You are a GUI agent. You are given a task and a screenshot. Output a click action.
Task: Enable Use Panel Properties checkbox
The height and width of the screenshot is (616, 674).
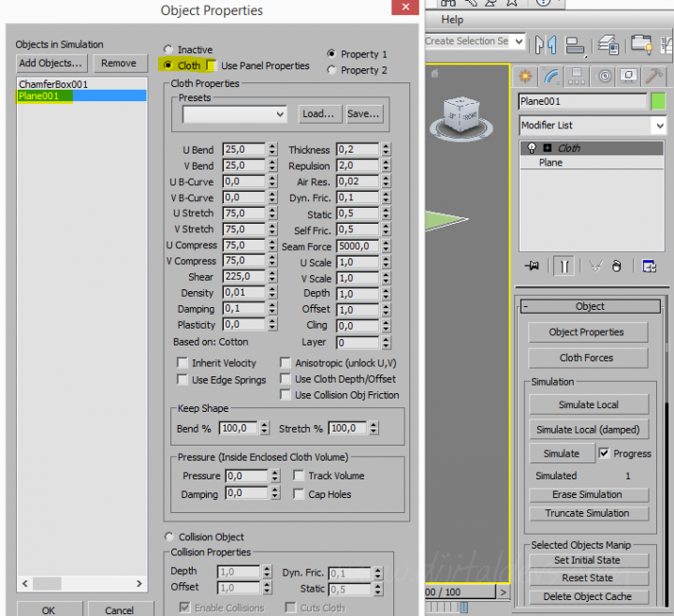[x=212, y=66]
